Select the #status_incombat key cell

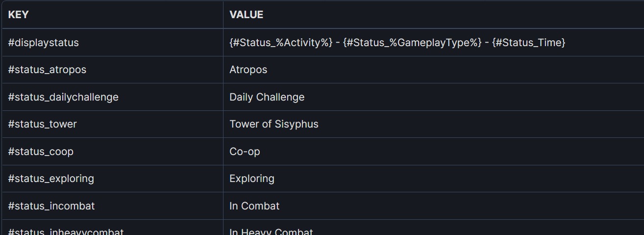51,206
